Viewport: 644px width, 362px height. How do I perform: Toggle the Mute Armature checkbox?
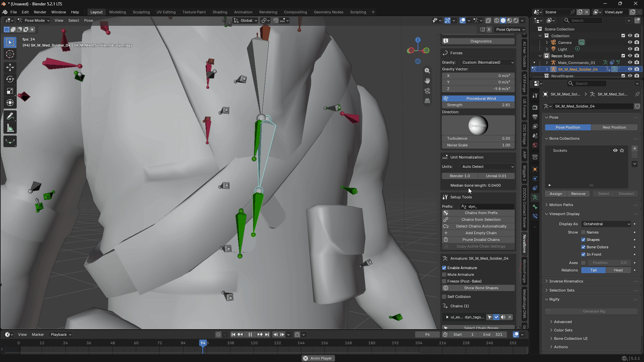(x=444, y=275)
